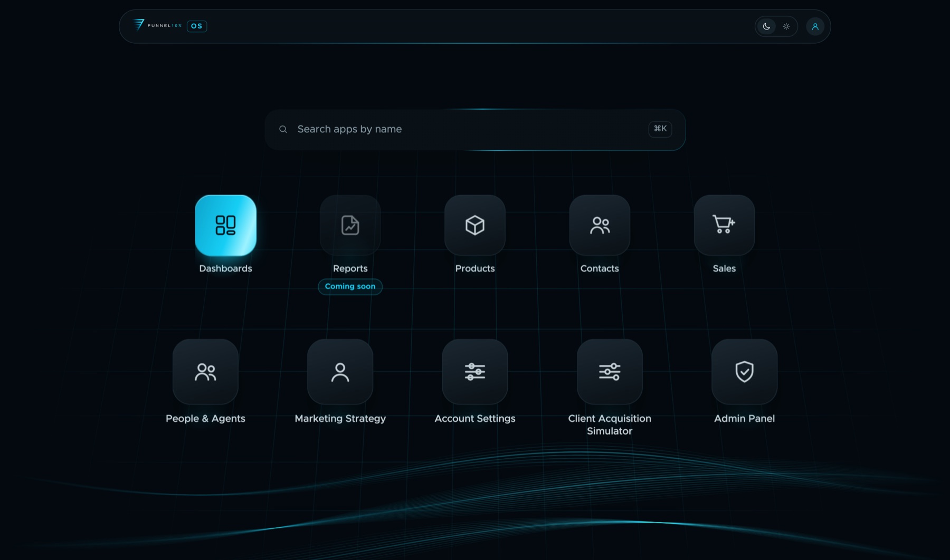This screenshot has width=950, height=560.
Task: Click the Account Settings label
Action: pyautogui.click(x=474, y=419)
